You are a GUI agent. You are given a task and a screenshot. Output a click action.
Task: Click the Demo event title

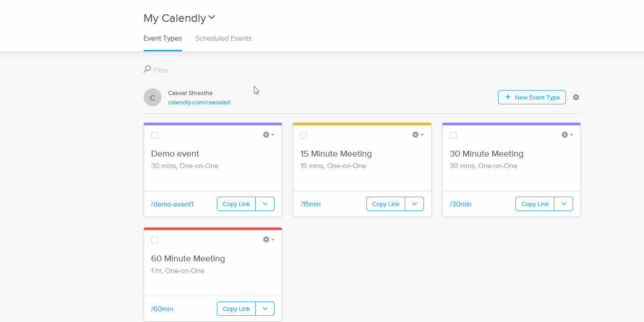tap(175, 154)
